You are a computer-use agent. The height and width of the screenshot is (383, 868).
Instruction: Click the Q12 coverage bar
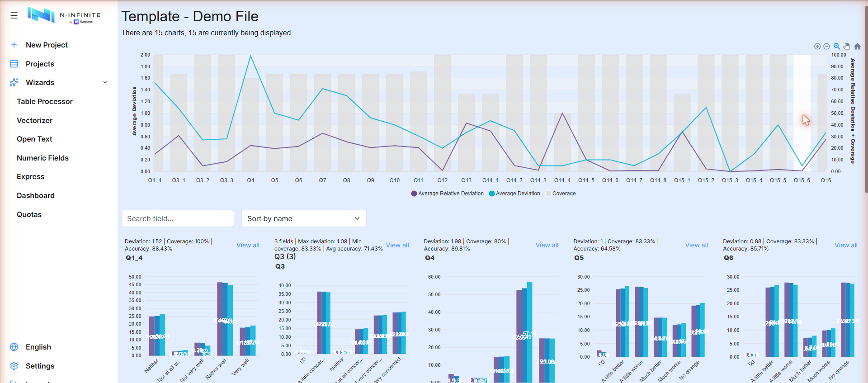click(443, 113)
